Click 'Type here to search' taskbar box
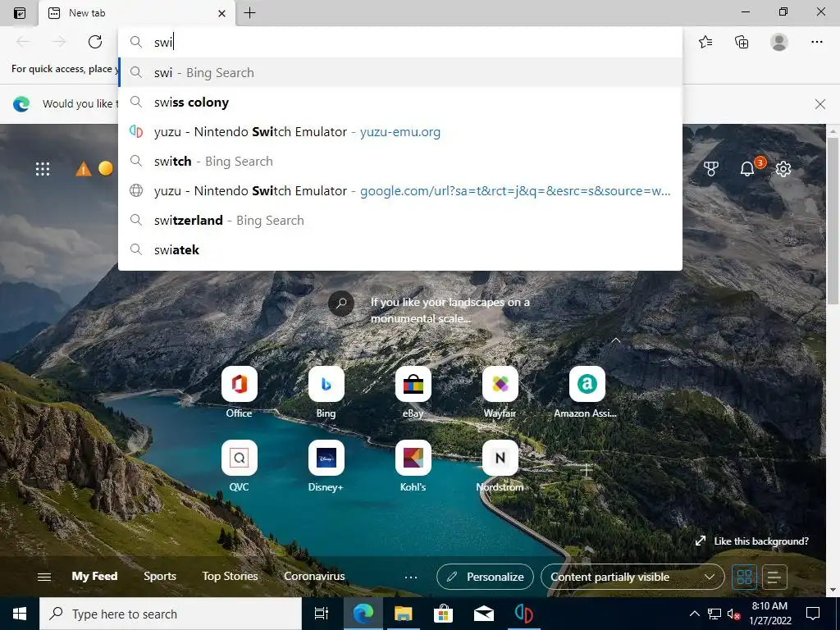 pos(171,614)
